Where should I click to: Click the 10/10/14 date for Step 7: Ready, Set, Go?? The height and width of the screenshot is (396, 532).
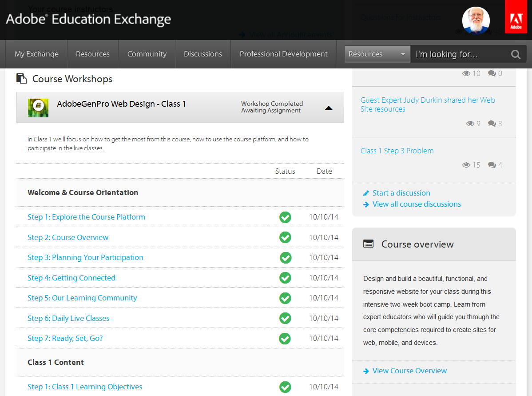(324, 338)
